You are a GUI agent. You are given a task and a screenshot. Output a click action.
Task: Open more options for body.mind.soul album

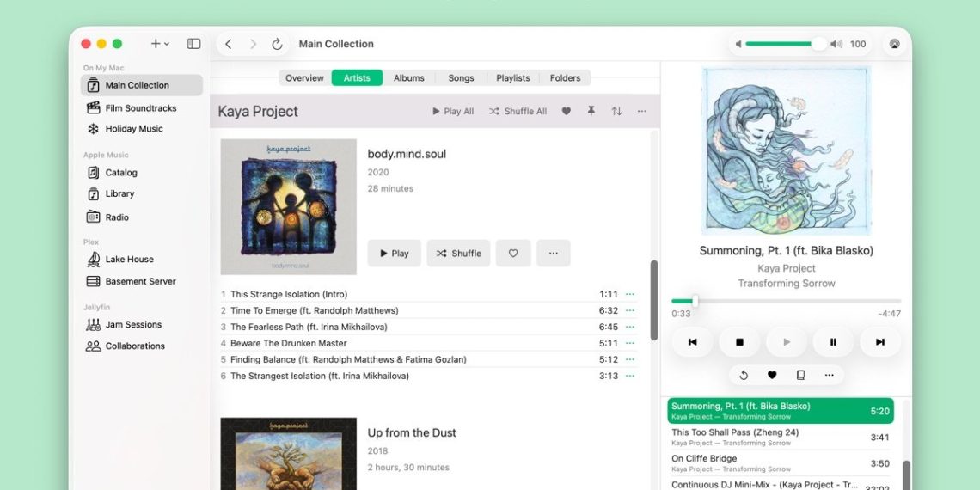click(x=553, y=254)
